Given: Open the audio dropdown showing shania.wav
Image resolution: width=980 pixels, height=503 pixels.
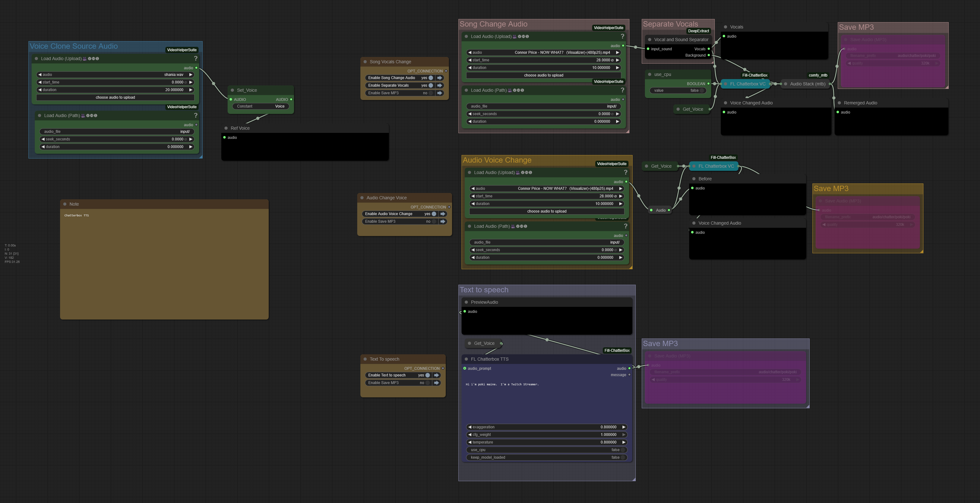Looking at the screenshot, I should [115, 75].
